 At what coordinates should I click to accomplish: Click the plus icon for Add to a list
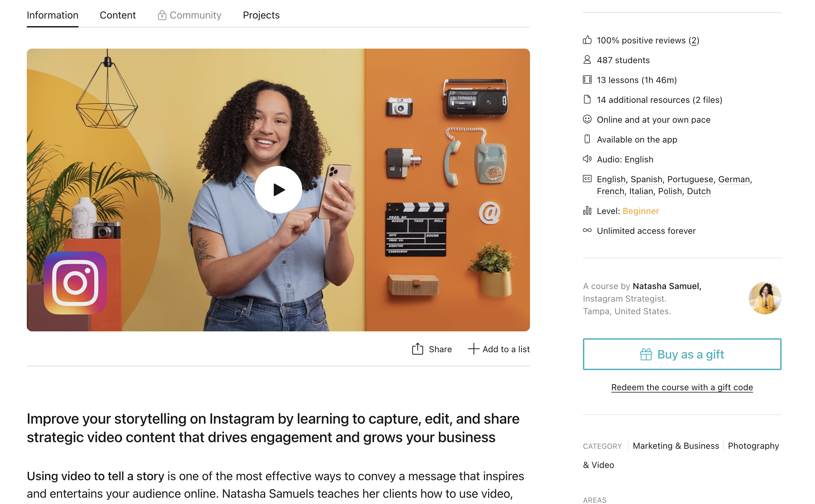(x=473, y=349)
